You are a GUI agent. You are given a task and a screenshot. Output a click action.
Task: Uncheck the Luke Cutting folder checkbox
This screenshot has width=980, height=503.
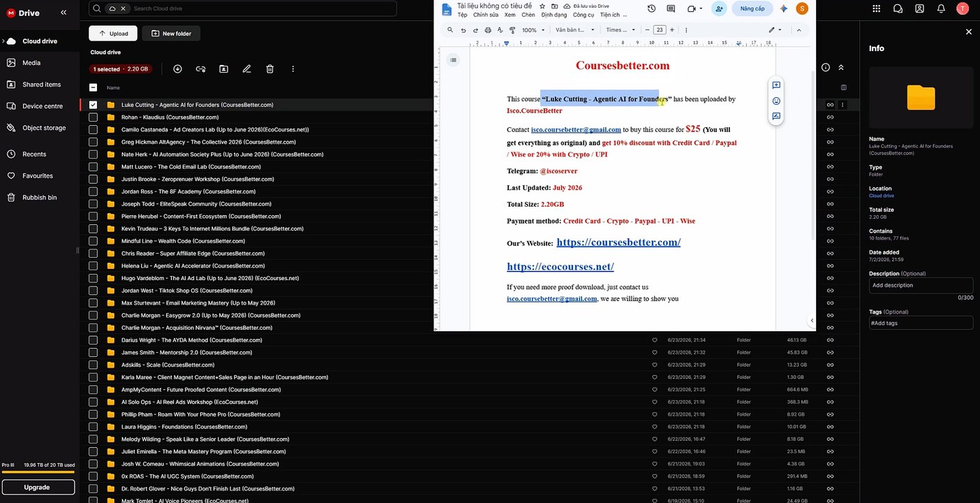(x=93, y=105)
